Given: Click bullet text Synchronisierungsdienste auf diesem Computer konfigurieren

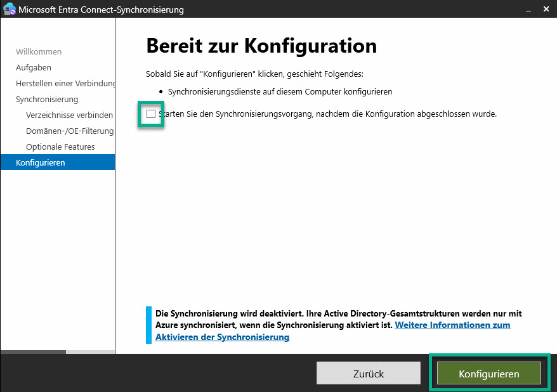Looking at the screenshot, I should [x=280, y=91].
